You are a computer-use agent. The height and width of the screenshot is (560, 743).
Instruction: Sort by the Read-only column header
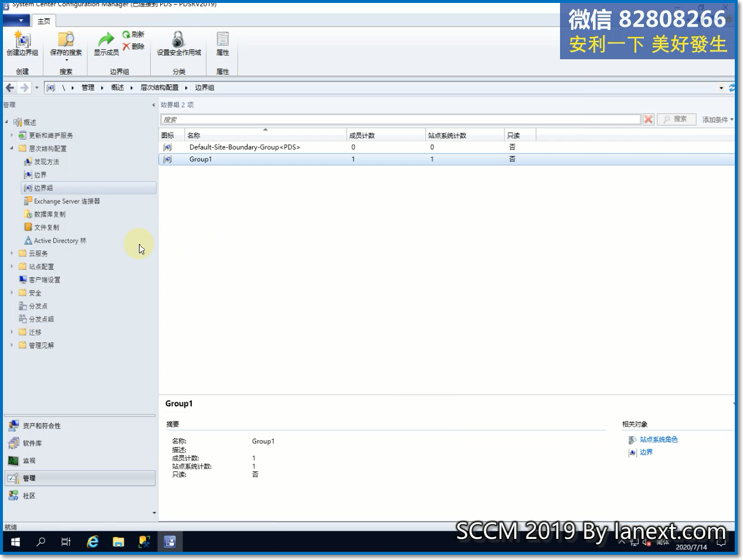pos(520,135)
